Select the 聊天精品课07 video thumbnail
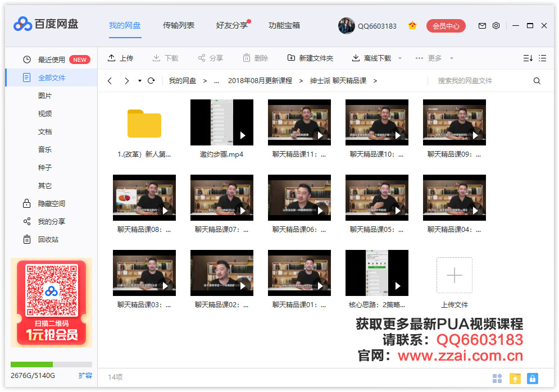The height and width of the screenshot is (392, 559). [x=222, y=198]
